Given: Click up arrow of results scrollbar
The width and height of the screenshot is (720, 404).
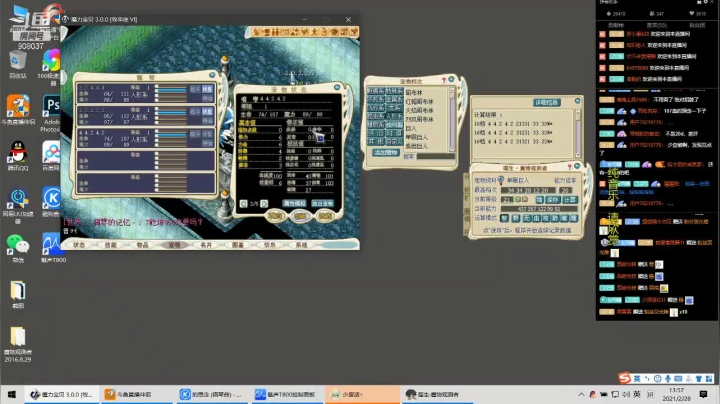Looking at the screenshot, I should [577, 112].
